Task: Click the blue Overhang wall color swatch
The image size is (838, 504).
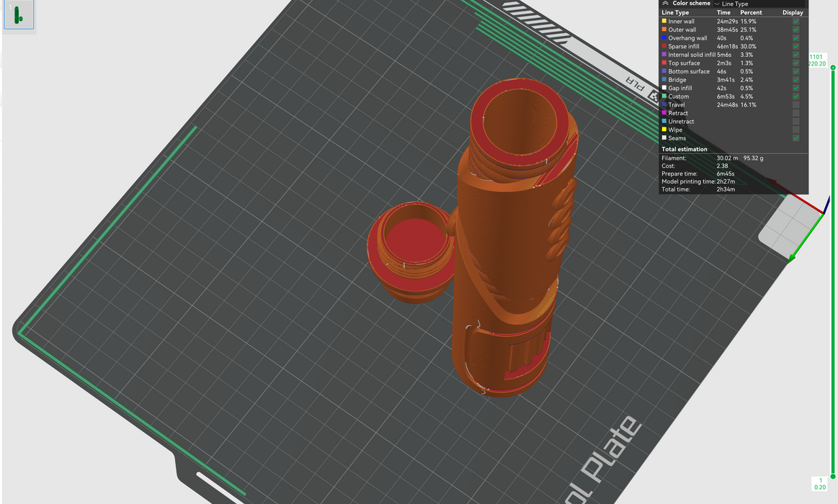Action: click(664, 38)
